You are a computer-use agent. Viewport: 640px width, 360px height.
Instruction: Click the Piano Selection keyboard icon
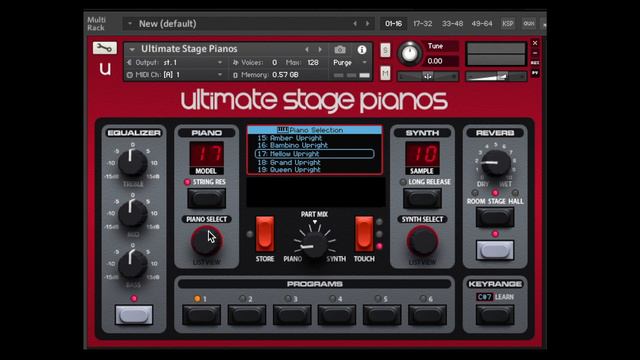pyautogui.click(x=282, y=130)
